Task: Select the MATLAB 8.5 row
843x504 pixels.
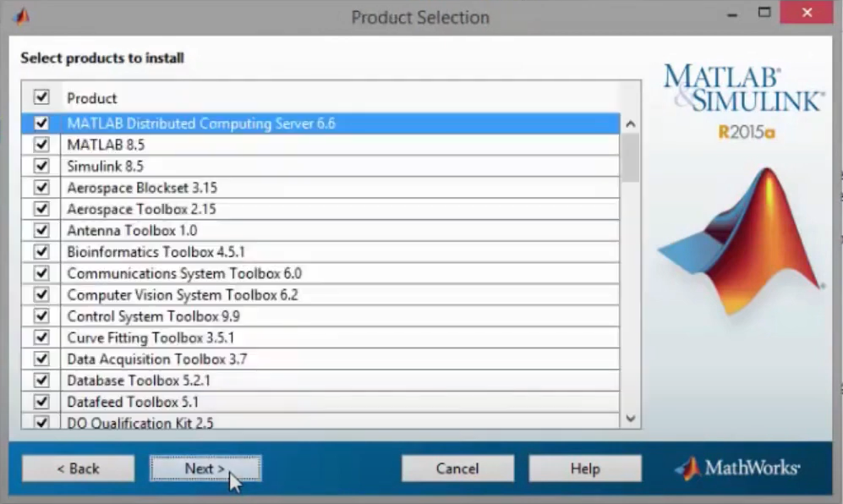Action: coord(338,145)
